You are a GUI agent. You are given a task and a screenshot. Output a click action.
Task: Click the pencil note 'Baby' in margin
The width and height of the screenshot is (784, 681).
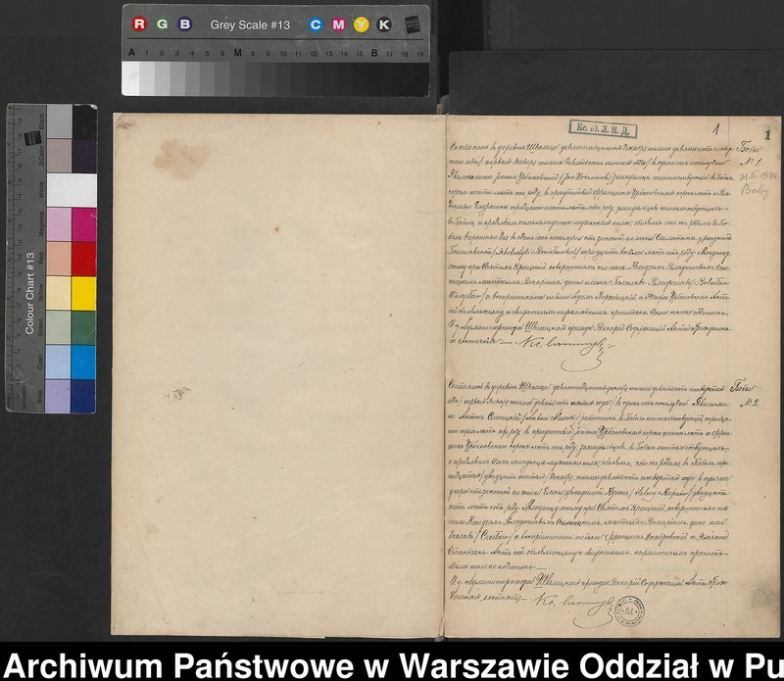(754, 190)
